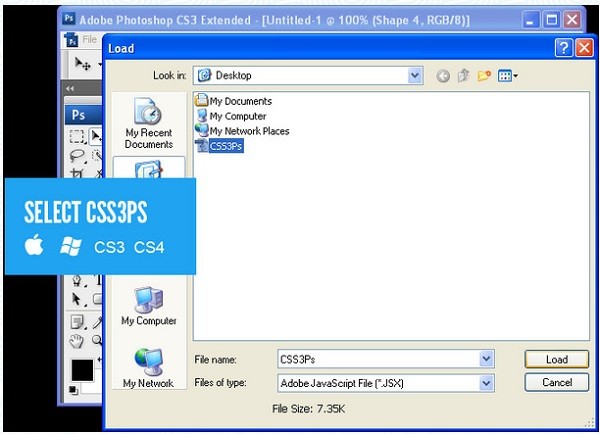This screenshot has height=434, width=600.
Task: Expand the Files of type dropdown
Action: tap(486, 383)
